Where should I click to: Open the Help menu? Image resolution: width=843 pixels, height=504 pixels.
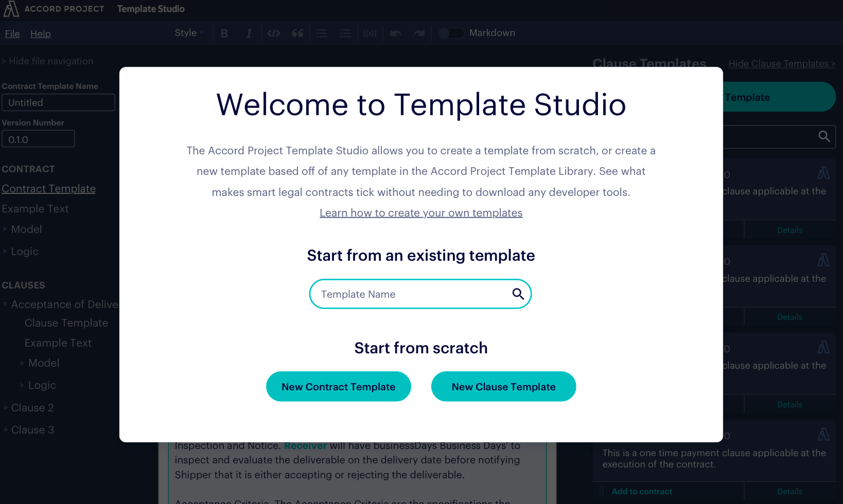click(41, 34)
